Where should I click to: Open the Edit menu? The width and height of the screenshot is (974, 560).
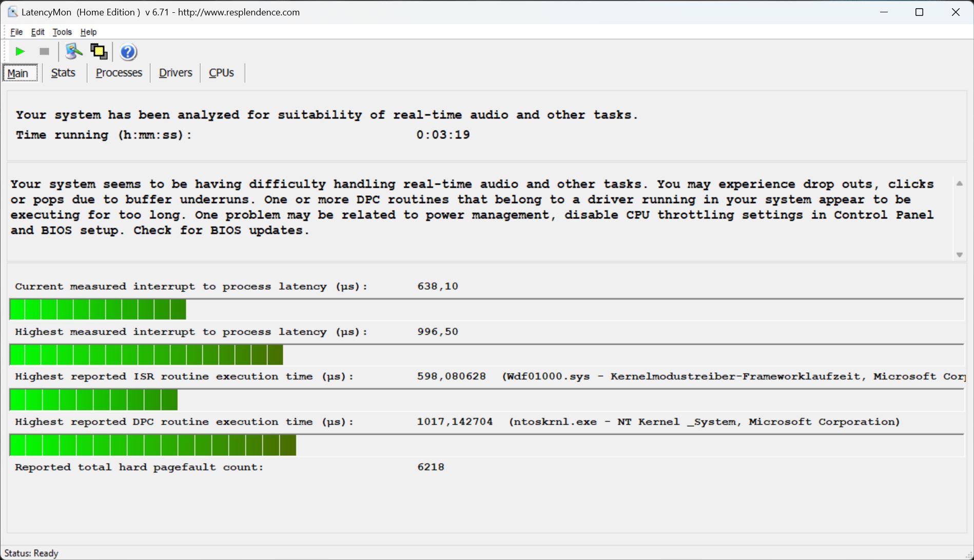coord(37,32)
